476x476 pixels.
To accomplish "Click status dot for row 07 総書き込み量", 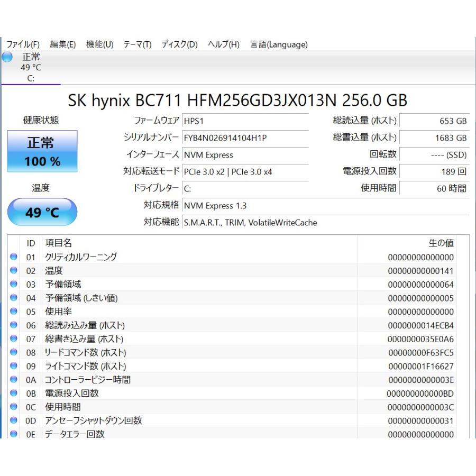I will pyautogui.click(x=14, y=338).
